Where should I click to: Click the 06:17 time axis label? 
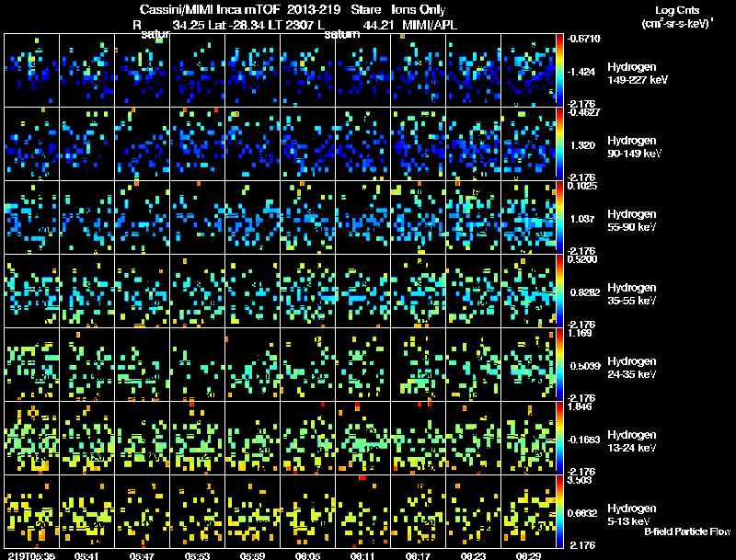[x=418, y=555]
